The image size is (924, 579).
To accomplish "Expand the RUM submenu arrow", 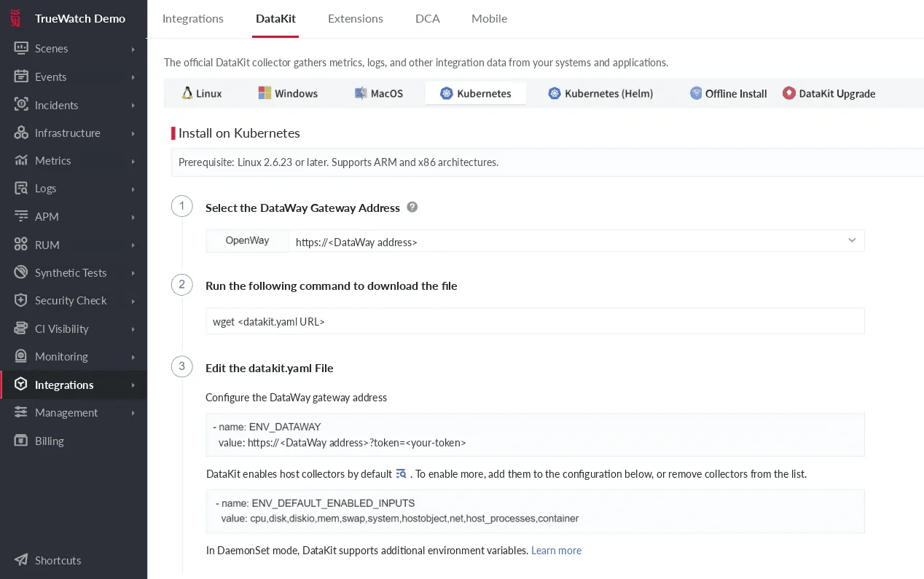I will (133, 245).
